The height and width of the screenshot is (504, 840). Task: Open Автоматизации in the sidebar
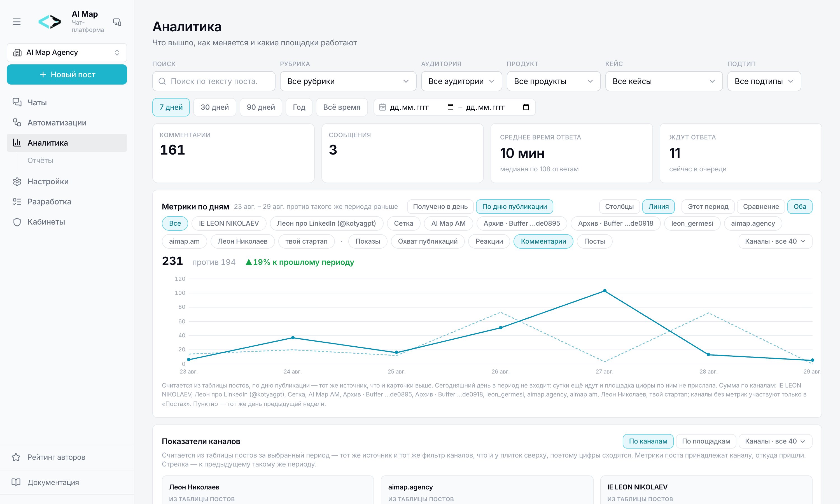67,123
